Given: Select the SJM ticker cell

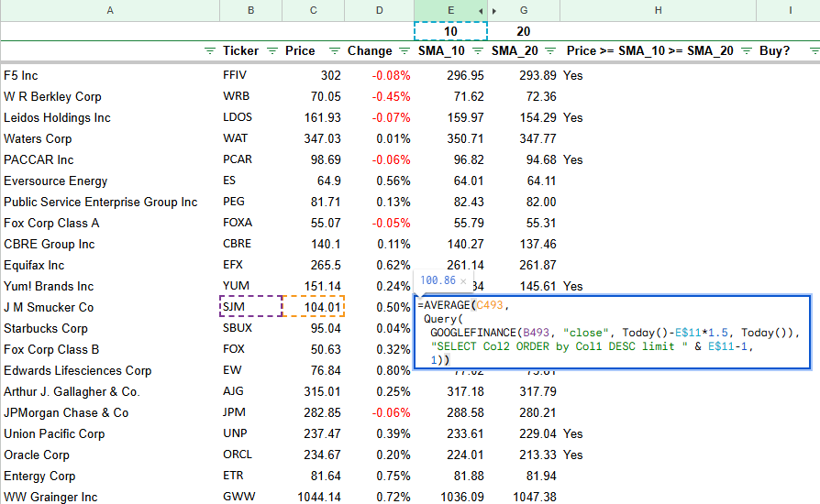Looking at the screenshot, I should (251, 307).
